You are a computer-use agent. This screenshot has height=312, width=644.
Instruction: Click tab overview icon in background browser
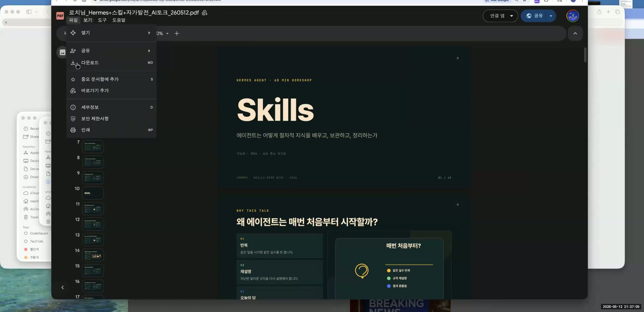[x=618, y=12]
